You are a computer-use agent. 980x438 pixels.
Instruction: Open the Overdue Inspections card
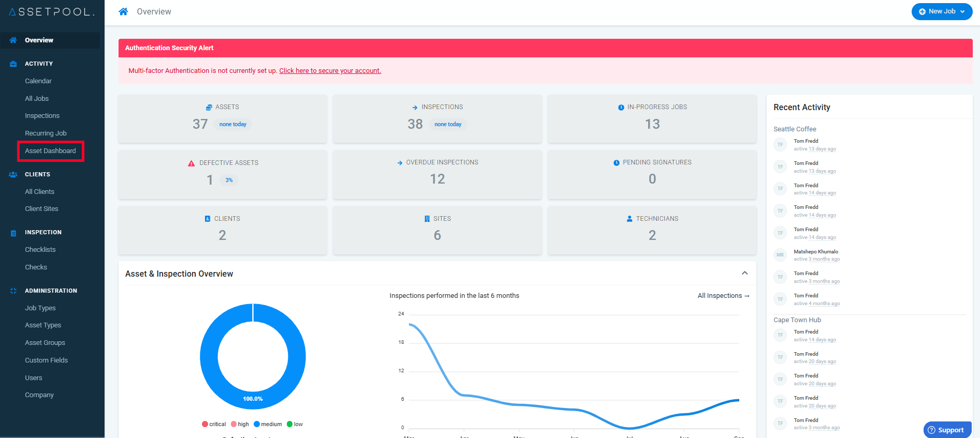pos(437,175)
